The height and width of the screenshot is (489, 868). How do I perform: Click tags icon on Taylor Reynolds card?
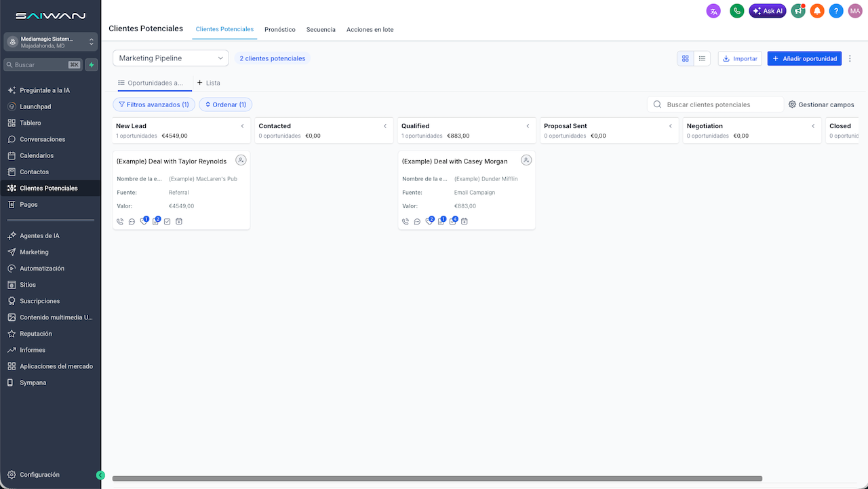[144, 221]
